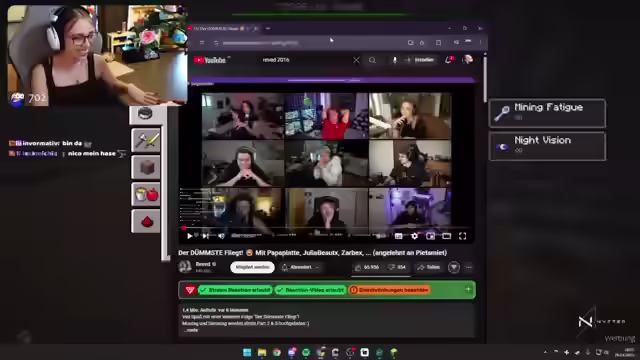
Task: Click the red shield logo in reaction bar
Action: click(190, 290)
